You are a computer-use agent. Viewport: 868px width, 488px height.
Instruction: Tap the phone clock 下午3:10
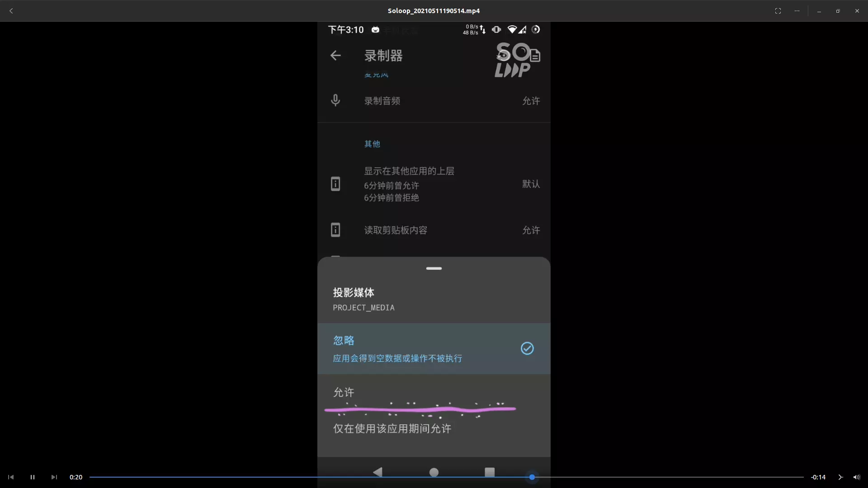pyautogui.click(x=346, y=30)
